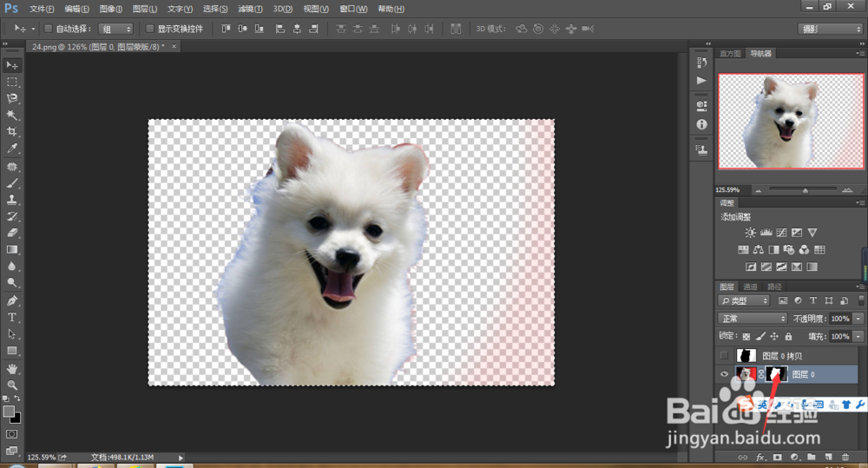Viewport: 868px width, 468px height.
Task: Select the Magic Wand tool
Action: pos(12,115)
